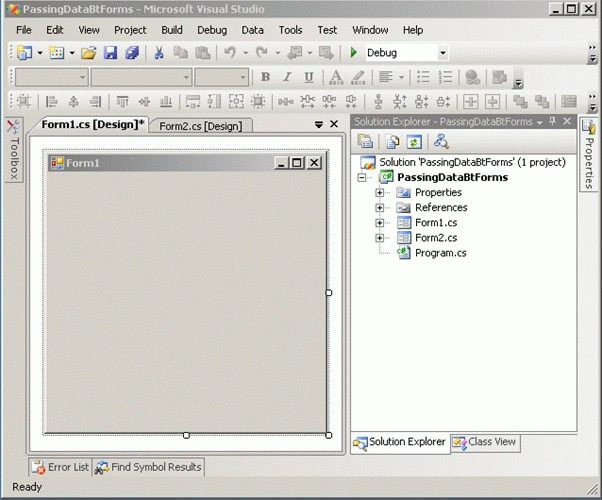Click the Align Bottoms layout icon
602x500 pixels.
(x=166, y=102)
